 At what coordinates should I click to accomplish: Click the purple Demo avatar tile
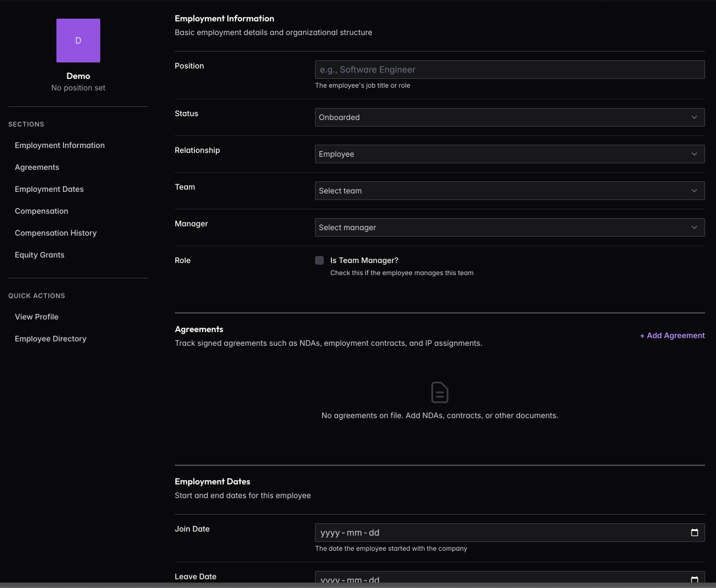pos(78,41)
